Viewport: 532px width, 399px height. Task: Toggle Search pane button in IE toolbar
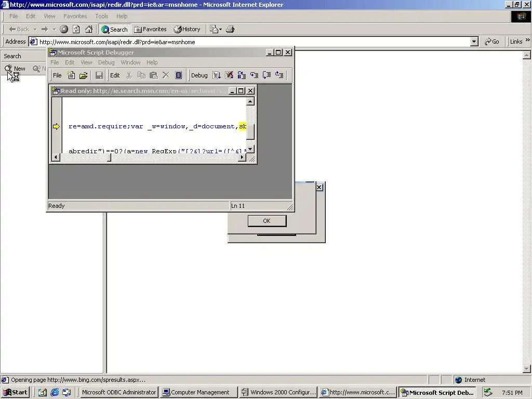(x=114, y=29)
